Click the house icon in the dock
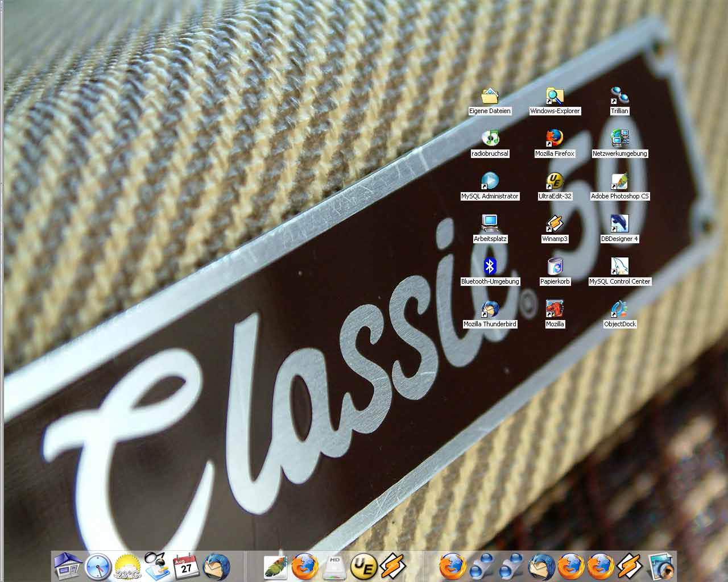The image size is (728, 582). 68,566
